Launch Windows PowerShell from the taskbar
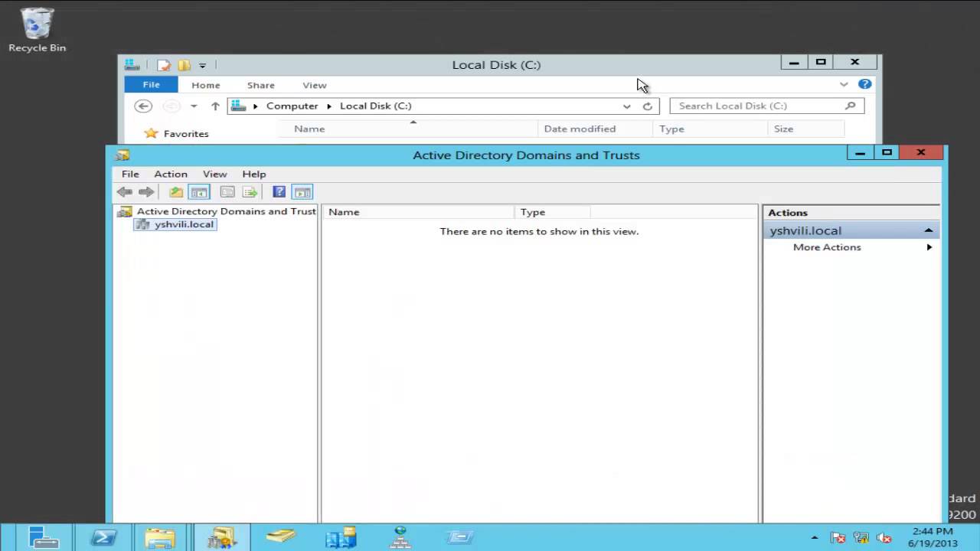The height and width of the screenshot is (551, 980). tap(103, 538)
